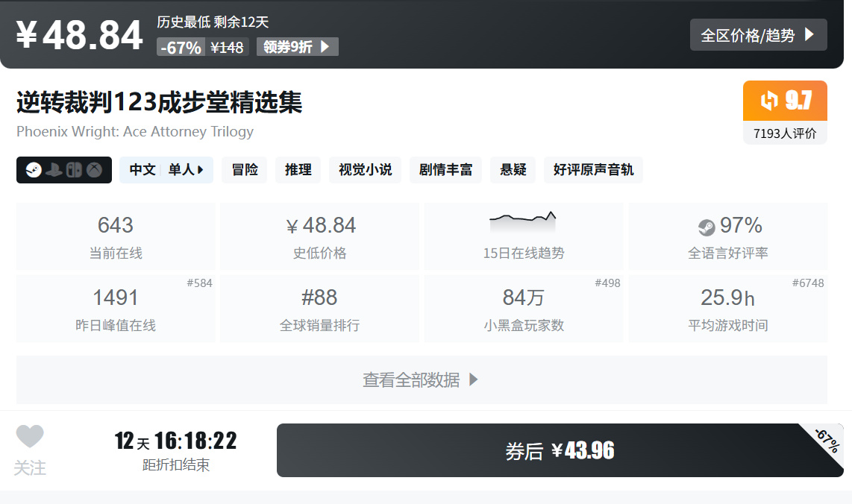The image size is (852, 504).
Task: Click the 12天 16:18:22 countdown timer
Action: [x=175, y=441]
